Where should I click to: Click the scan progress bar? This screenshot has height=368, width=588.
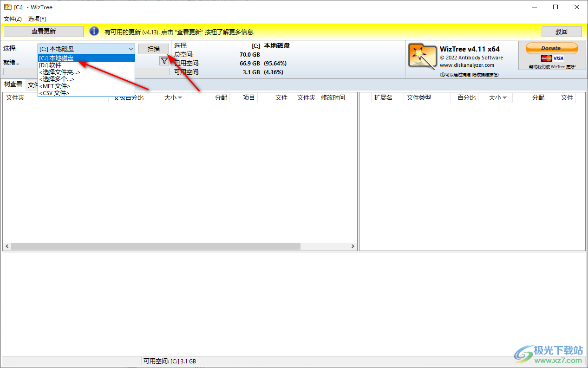click(x=86, y=71)
